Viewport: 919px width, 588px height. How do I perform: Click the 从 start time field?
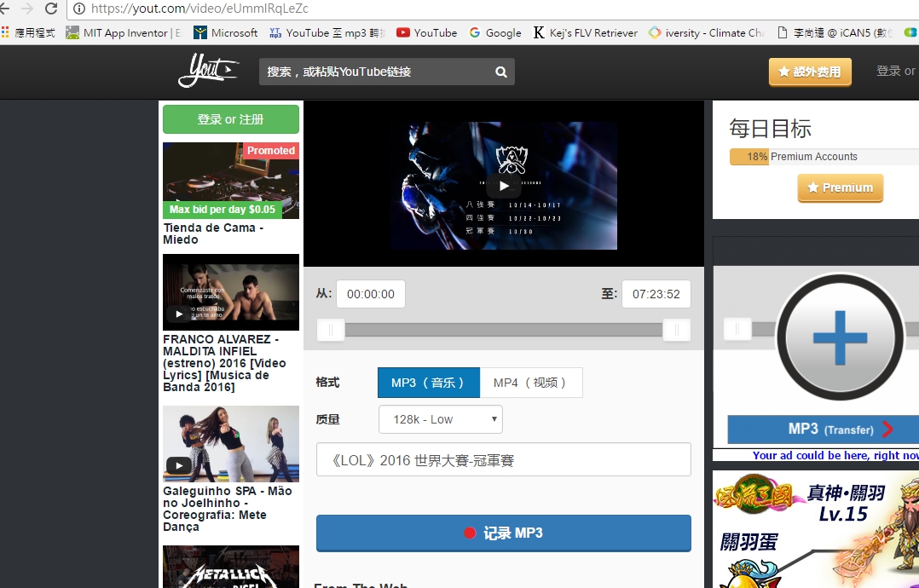(370, 294)
